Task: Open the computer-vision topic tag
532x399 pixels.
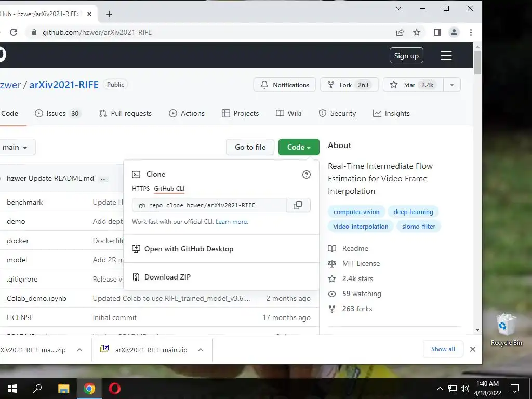Action: click(356, 212)
